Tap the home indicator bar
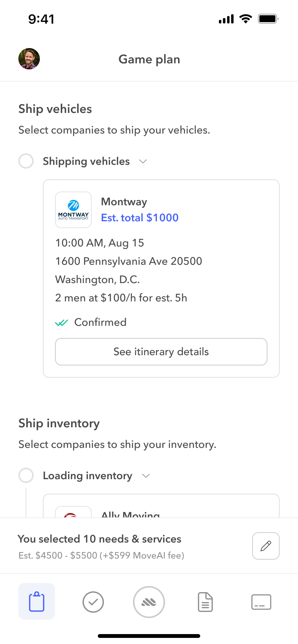The image size is (298, 644). pos(149,636)
